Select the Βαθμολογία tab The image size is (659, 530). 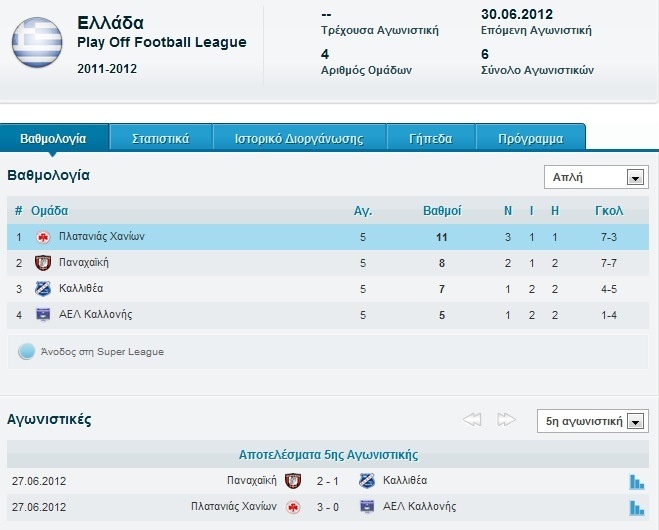point(54,138)
